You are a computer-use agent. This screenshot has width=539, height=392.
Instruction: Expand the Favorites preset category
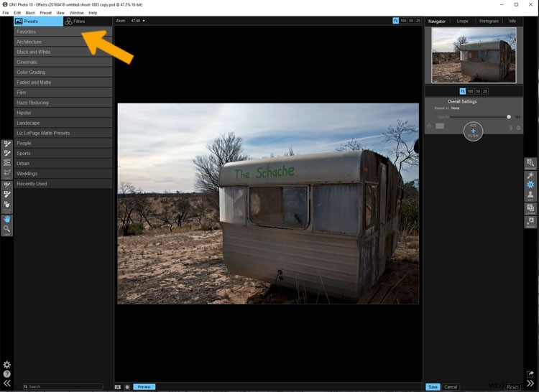point(63,32)
